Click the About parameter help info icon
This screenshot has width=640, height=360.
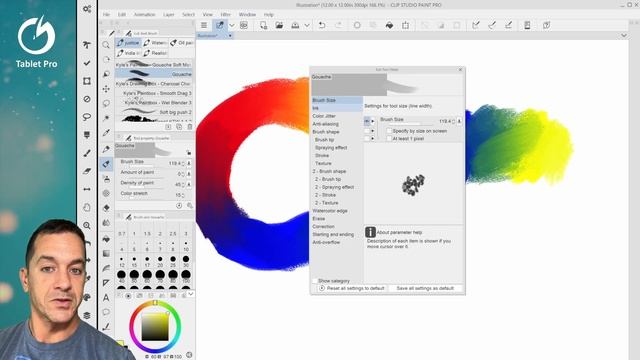coord(370,232)
